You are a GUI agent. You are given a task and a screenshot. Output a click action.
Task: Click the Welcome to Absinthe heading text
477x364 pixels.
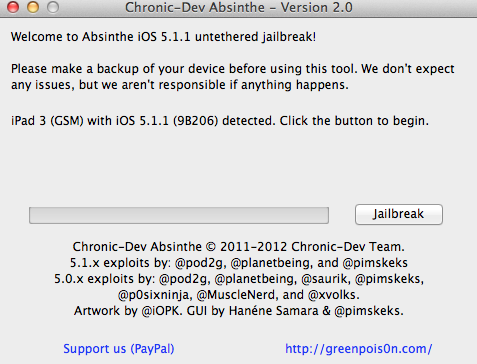pos(163,37)
